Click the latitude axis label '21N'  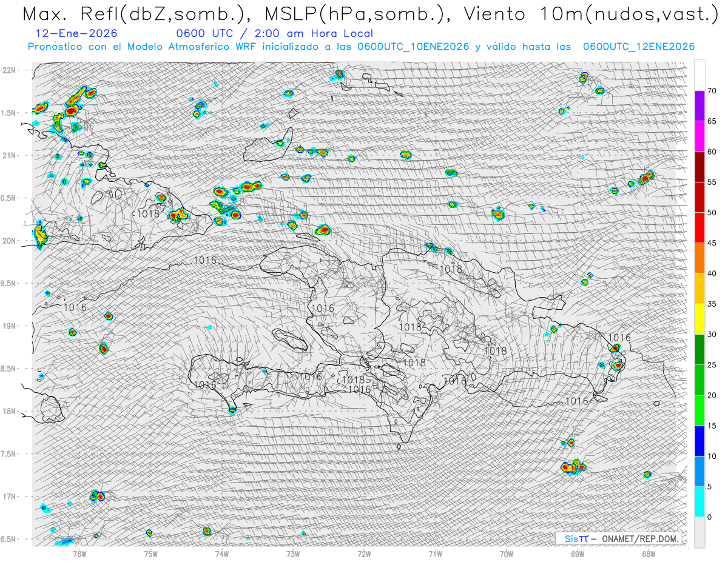click(x=10, y=155)
